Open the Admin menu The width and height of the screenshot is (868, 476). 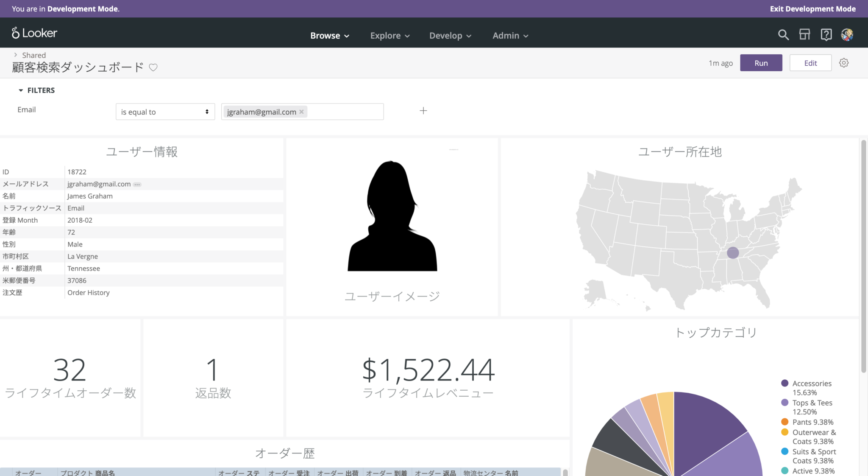(x=509, y=36)
